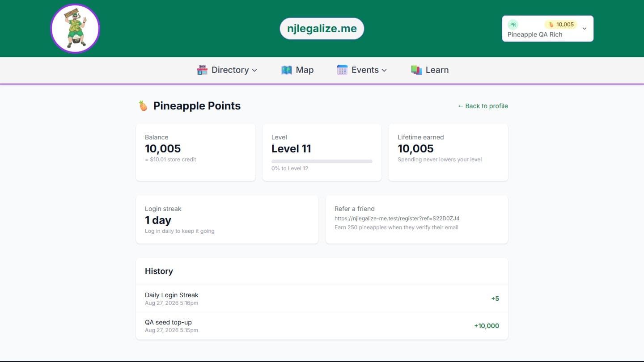This screenshot has width=644, height=362.
Task: Click the 0% to Level 12 text
Action: tap(290, 168)
